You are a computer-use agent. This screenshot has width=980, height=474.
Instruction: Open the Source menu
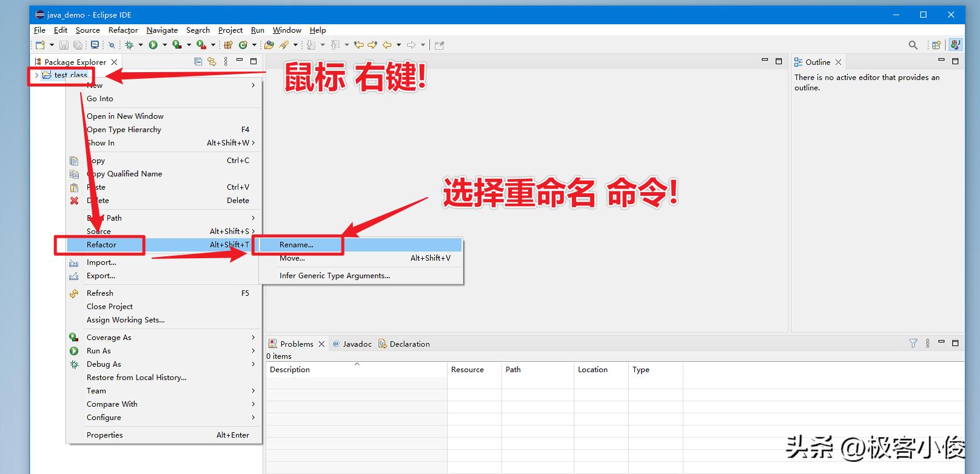pos(88,30)
